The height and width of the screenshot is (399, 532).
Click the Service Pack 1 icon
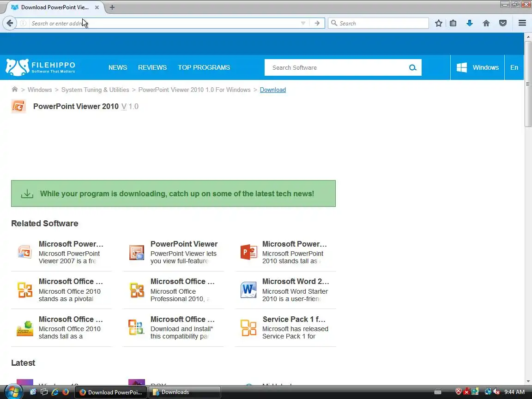(x=248, y=328)
